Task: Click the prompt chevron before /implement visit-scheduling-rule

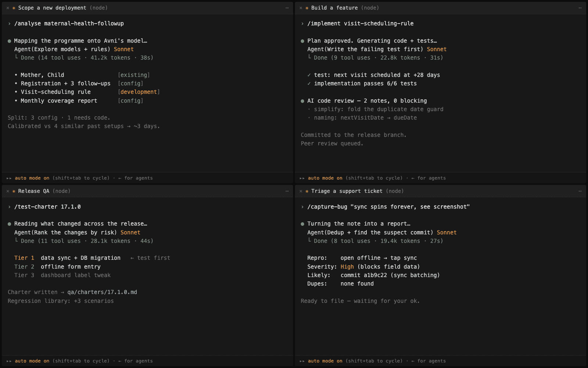Action: coord(302,24)
